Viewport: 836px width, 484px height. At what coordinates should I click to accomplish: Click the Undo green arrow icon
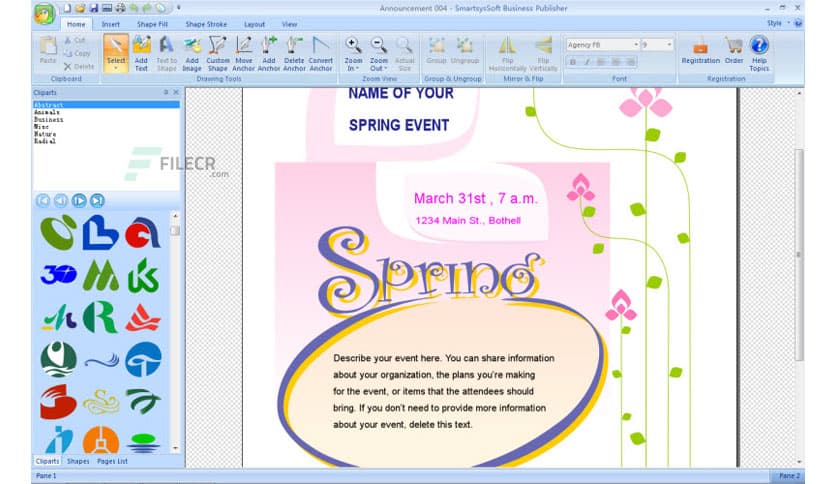click(134, 8)
